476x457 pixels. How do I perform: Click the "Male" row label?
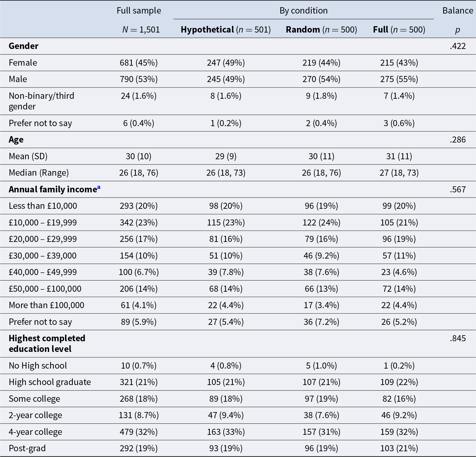(18, 79)
